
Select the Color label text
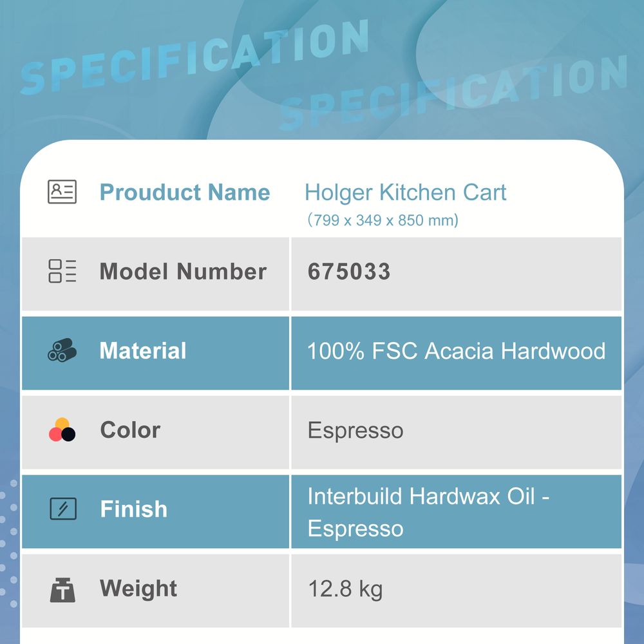130,430
